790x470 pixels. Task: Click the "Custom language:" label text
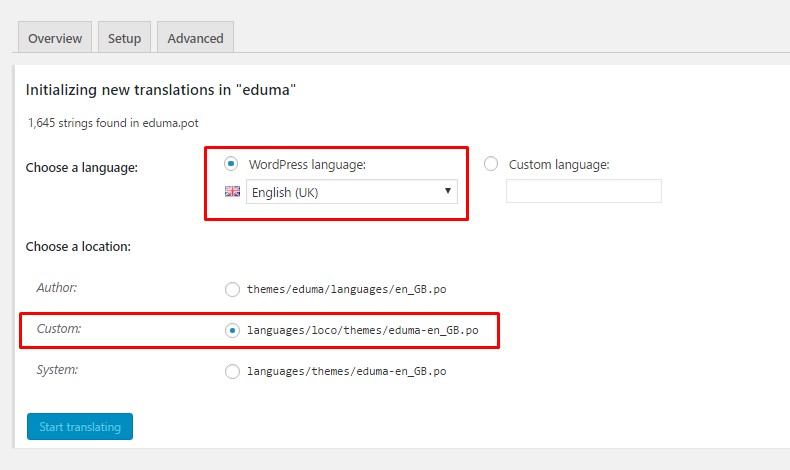point(558,164)
